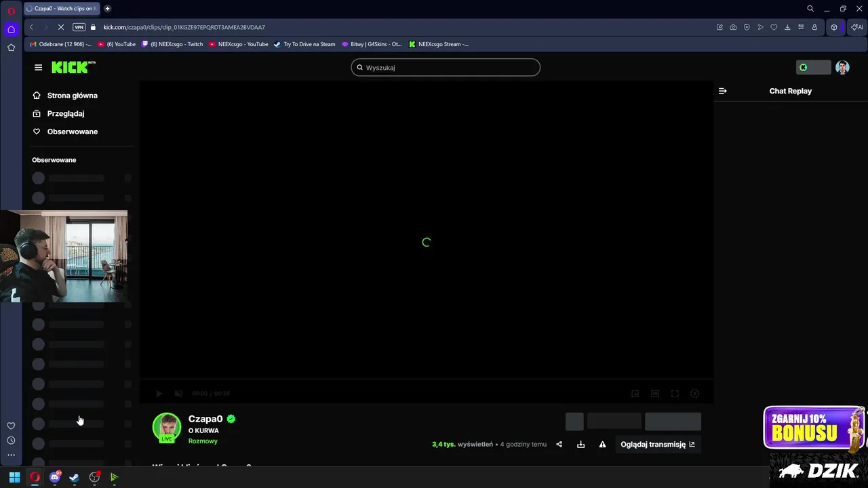Screen dimensions: 868x488
Task: Focus the Wyszukaj search field
Action: pos(446,67)
